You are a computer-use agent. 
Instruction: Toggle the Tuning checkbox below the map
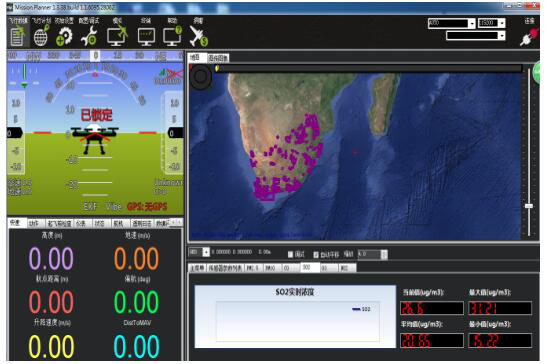pos(291,254)
